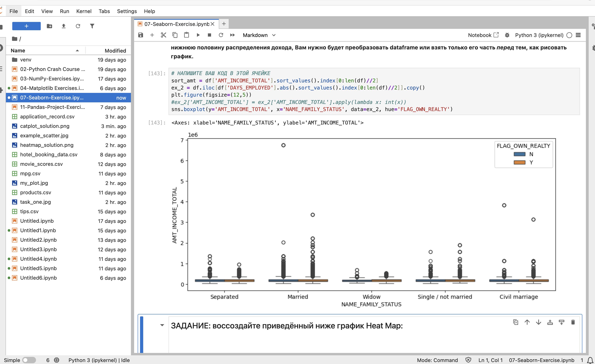
Task: Toggle Simple interface mode switch
Action: (29, 360)
